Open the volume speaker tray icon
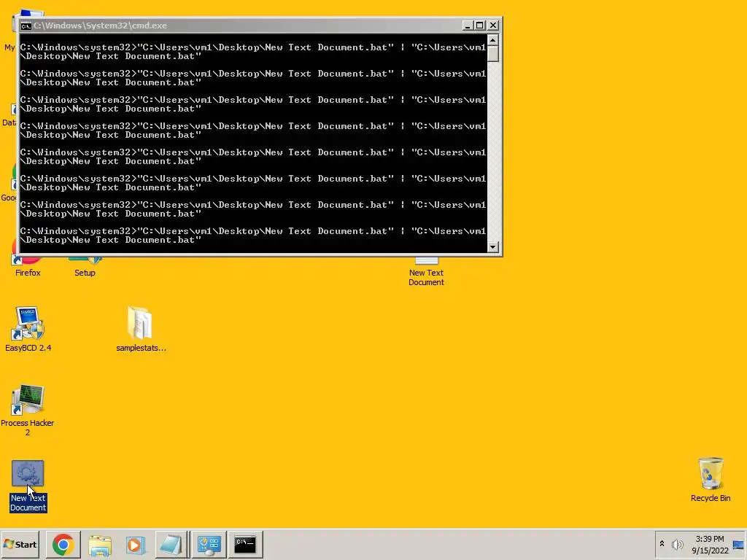This screenshot has width=747, height=560. pyautogui.click(x=677, y=544)
